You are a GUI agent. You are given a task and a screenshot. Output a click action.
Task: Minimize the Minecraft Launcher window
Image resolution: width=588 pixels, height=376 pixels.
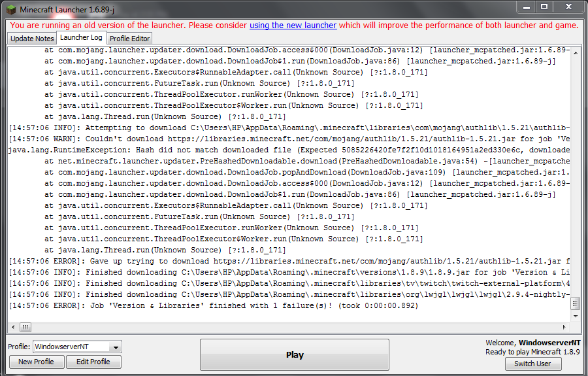527,7
